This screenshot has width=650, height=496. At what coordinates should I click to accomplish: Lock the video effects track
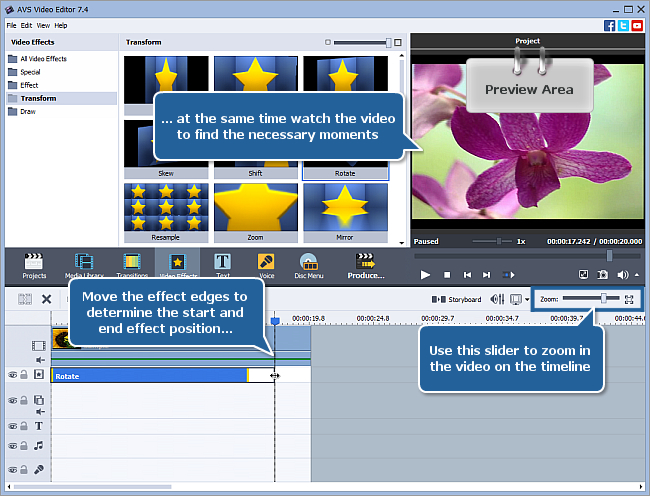24,375
